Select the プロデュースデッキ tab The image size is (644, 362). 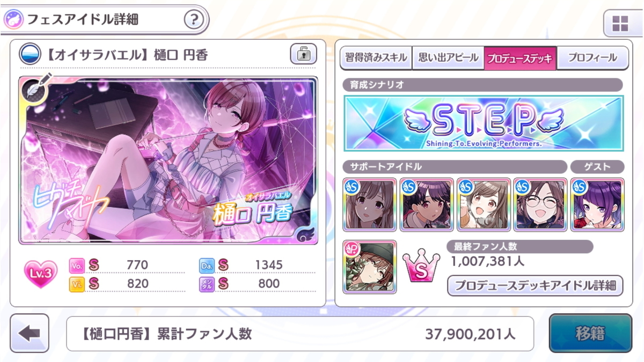(520, 58)
